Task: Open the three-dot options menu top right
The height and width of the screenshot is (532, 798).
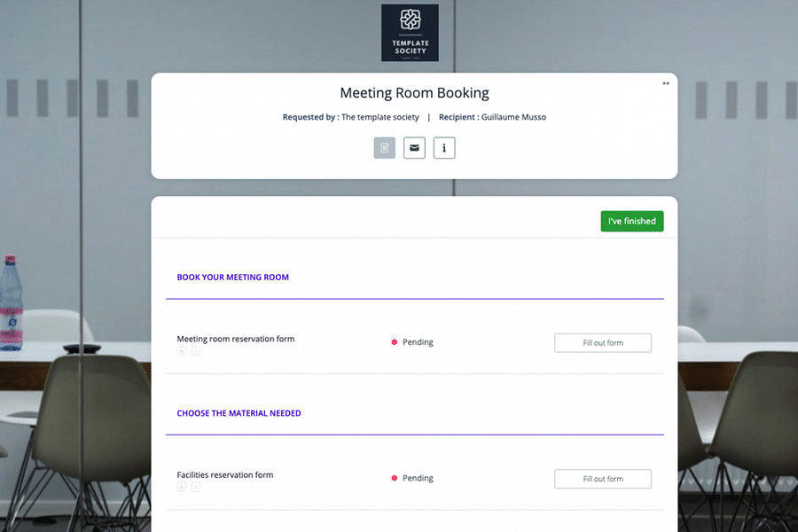Action: 665,82
